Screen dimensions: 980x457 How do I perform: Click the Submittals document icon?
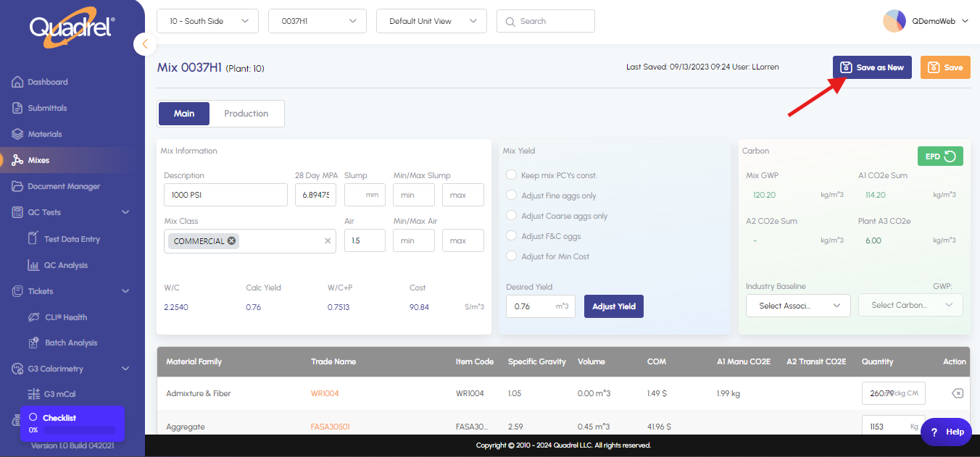coord(18,108)
